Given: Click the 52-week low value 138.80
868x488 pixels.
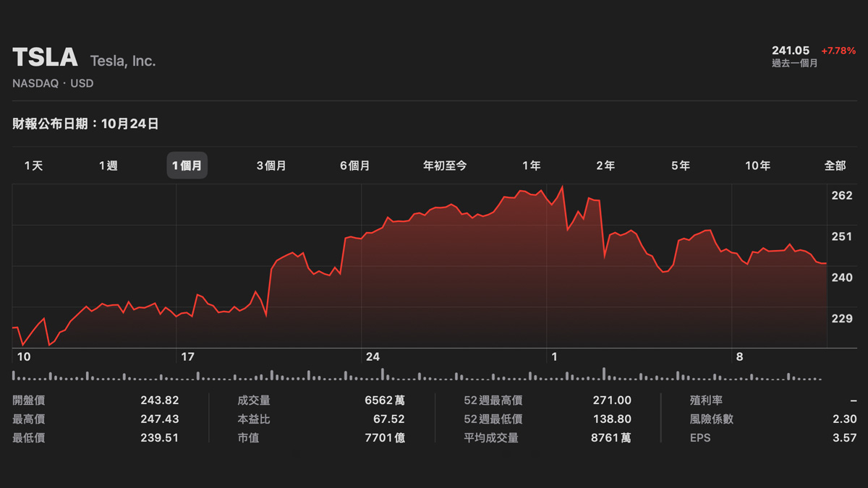Looking at the screenshot, I should (x=612, y=419).
